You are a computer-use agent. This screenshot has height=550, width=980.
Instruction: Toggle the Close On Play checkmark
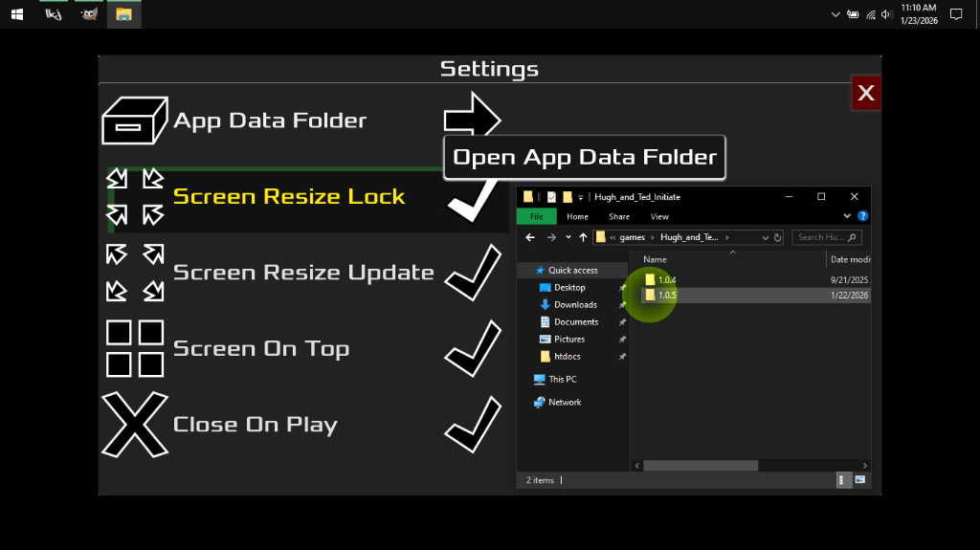(473, 425)
